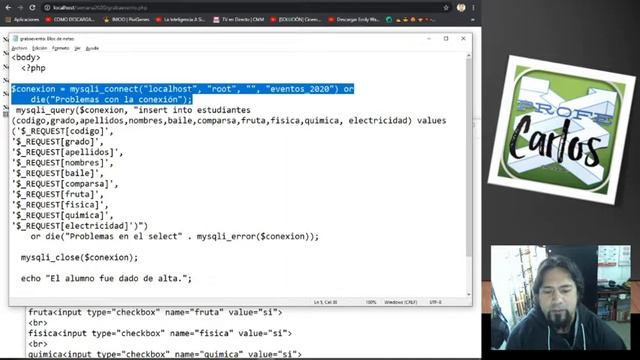Viewport: 640px width, 360px height.
Task: Click the site info icon in address bar
Action: click(x=47, y=7)
